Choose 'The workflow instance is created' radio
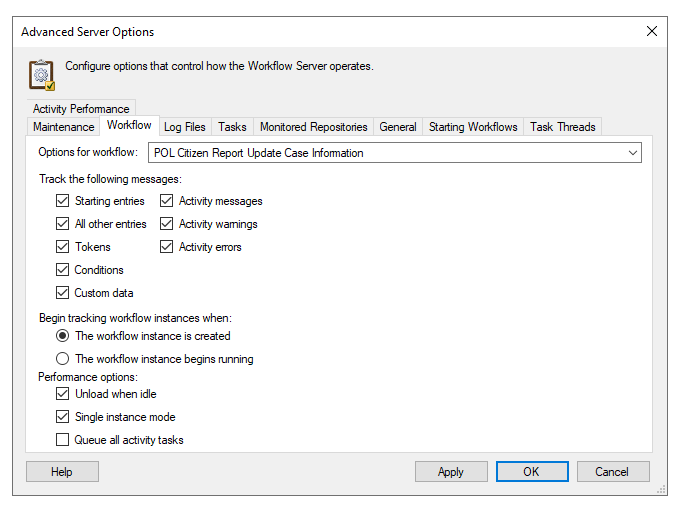681x514 pixels. point(63,336)
